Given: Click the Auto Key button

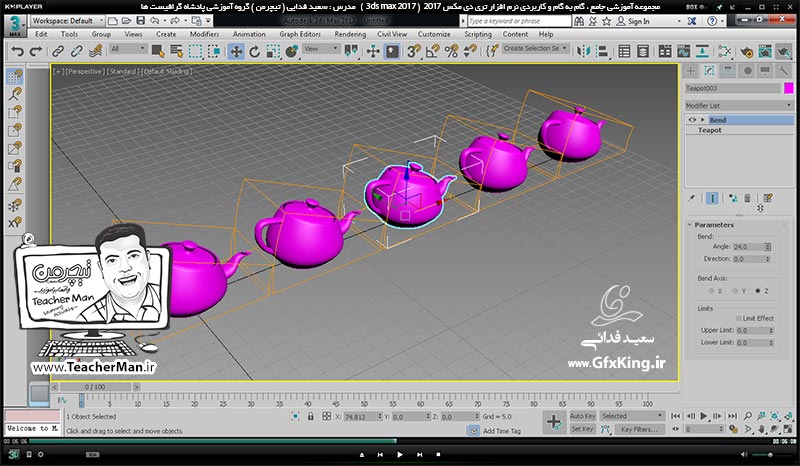Looking at the screenshot, I should point(583,416).
